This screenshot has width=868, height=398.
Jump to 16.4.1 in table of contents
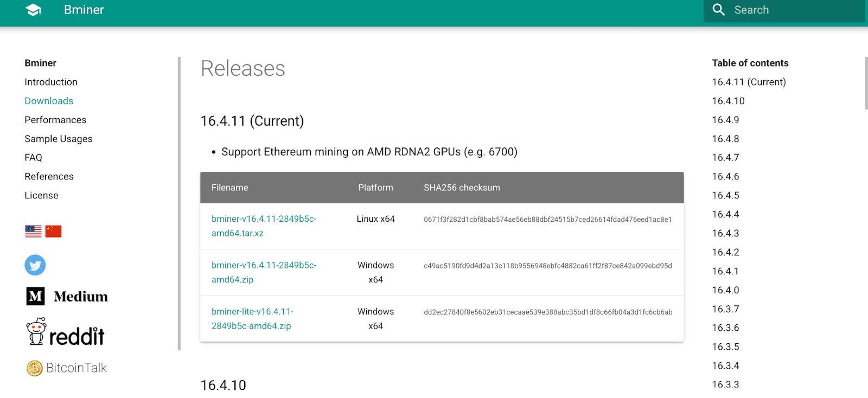(725, 271)
